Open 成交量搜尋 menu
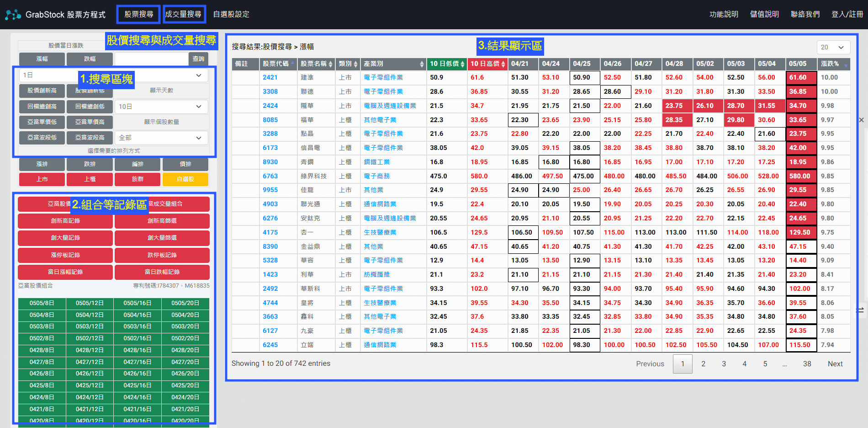 183,14
